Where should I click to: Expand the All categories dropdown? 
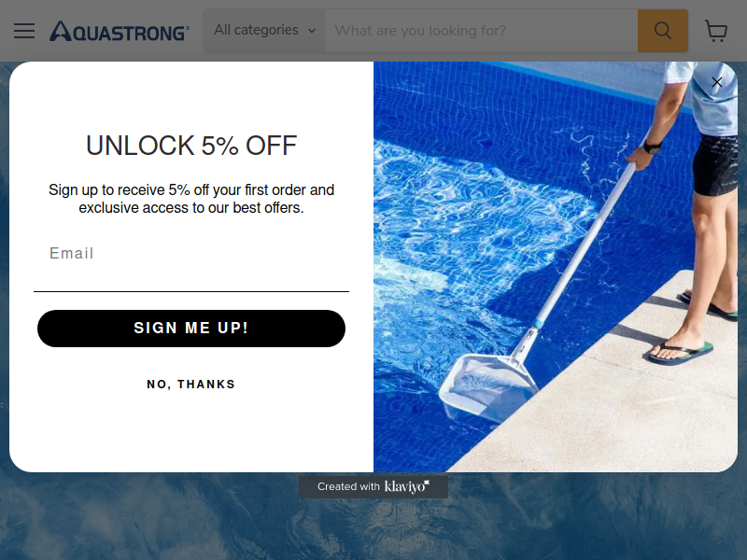click(x=264, y=31)
